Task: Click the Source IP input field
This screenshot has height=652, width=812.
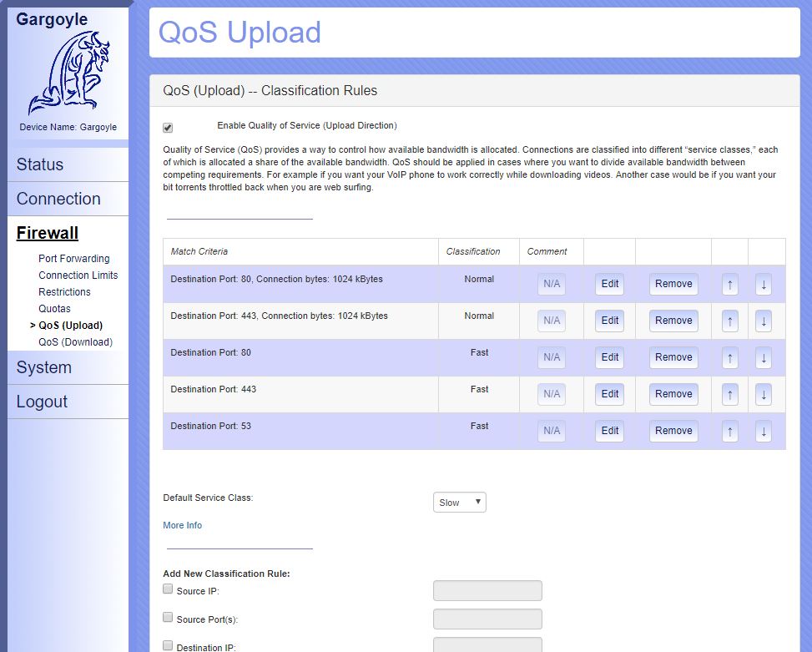Action: (x=487, y=591)
